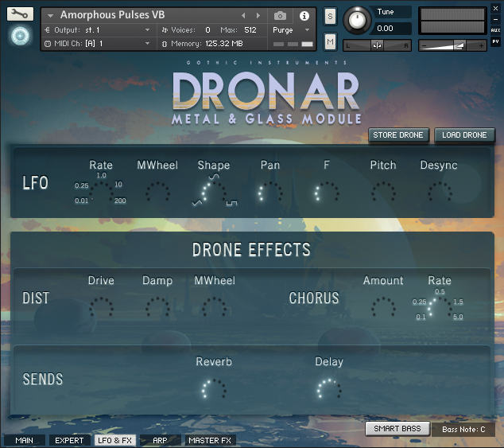
Task: Open the Purge dropdown menu
Action: 291,30
